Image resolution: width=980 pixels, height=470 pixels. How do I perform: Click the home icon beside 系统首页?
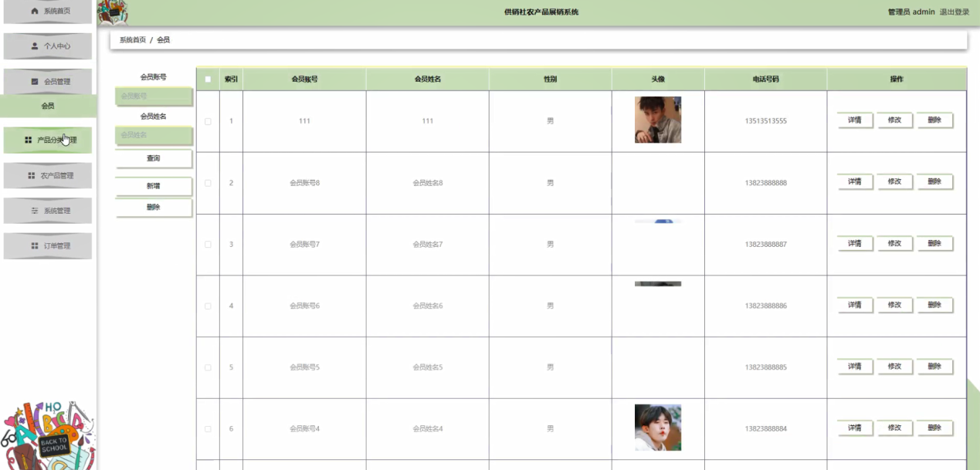click(x=34, y=12)
